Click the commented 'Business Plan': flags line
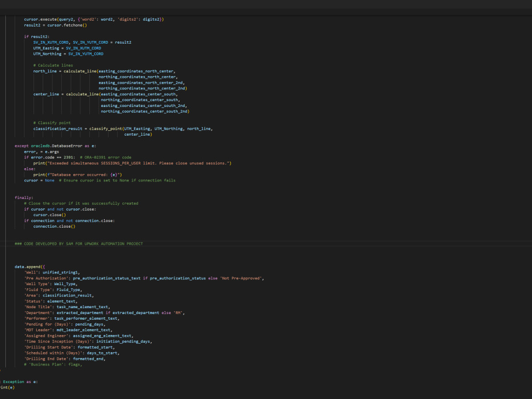Image resolution: width=532 pixels, height=399 pixels. [x=53, y=365]
